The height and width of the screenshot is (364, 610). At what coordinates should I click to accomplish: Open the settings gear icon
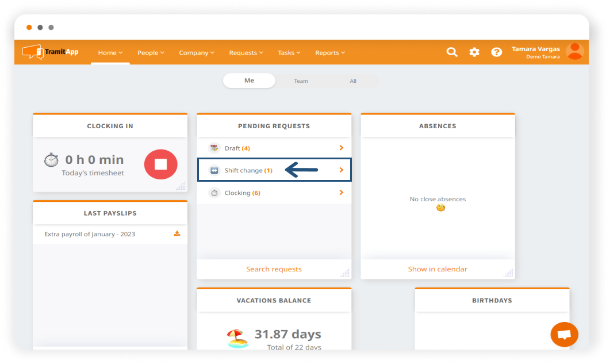pos(474,52)
